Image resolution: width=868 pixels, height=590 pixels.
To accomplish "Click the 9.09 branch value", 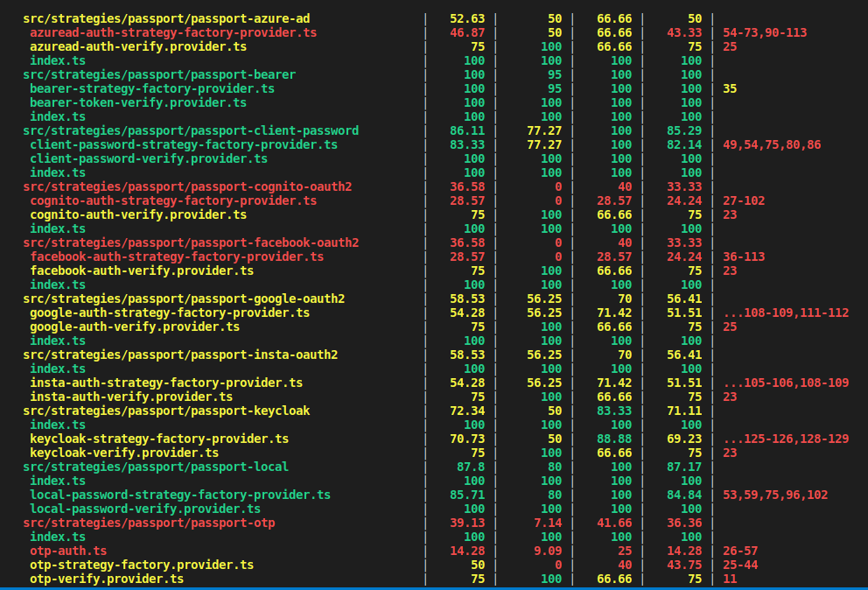I will (x=548, y=551).
